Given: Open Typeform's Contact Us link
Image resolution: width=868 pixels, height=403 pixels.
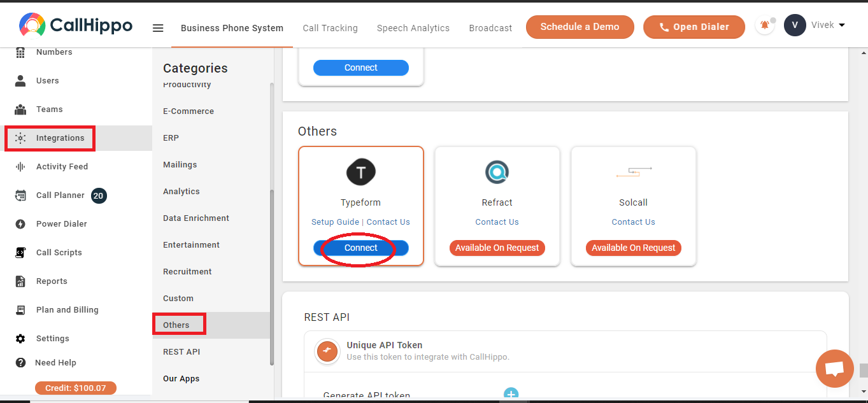Looking at the screenshot, I should click(x=388, y=222).
